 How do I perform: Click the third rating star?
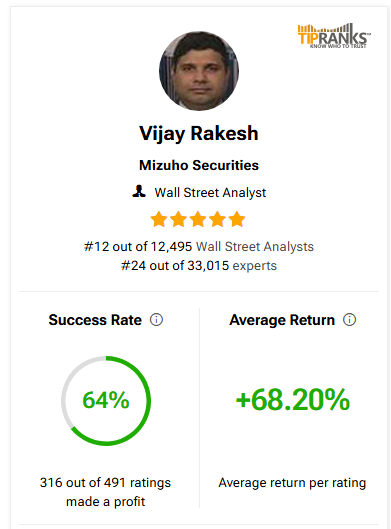(198, 219)
